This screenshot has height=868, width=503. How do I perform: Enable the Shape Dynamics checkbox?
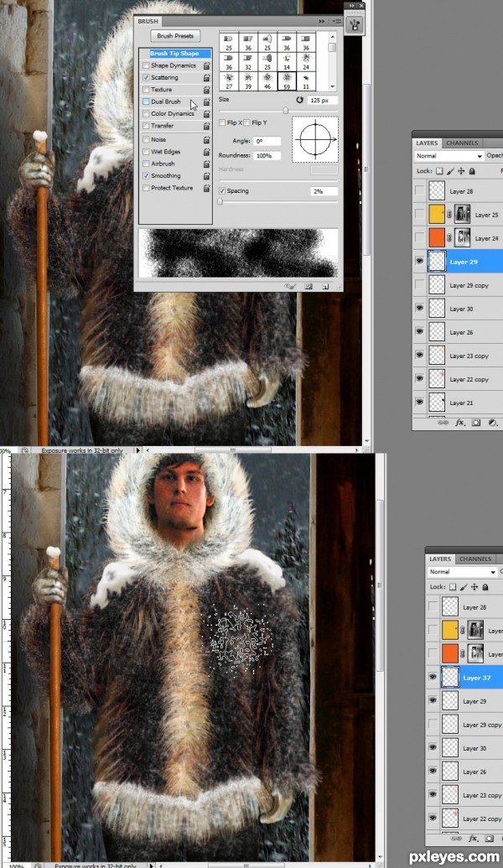tap(146, 65)
